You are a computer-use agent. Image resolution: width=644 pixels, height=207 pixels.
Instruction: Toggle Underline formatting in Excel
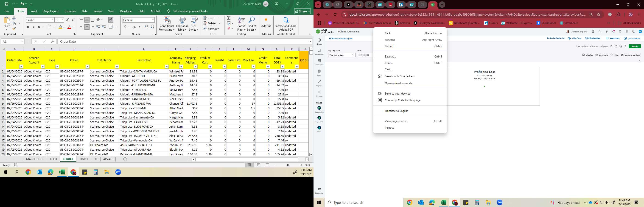[39, 27]
